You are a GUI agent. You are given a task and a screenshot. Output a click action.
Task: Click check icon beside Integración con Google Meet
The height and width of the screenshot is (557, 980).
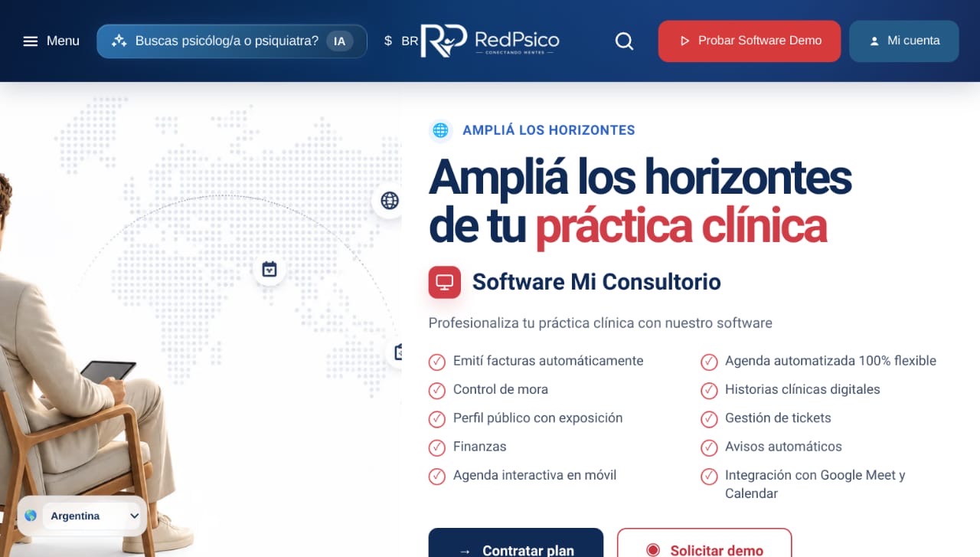pyautogui.click(x=709, y=476)
